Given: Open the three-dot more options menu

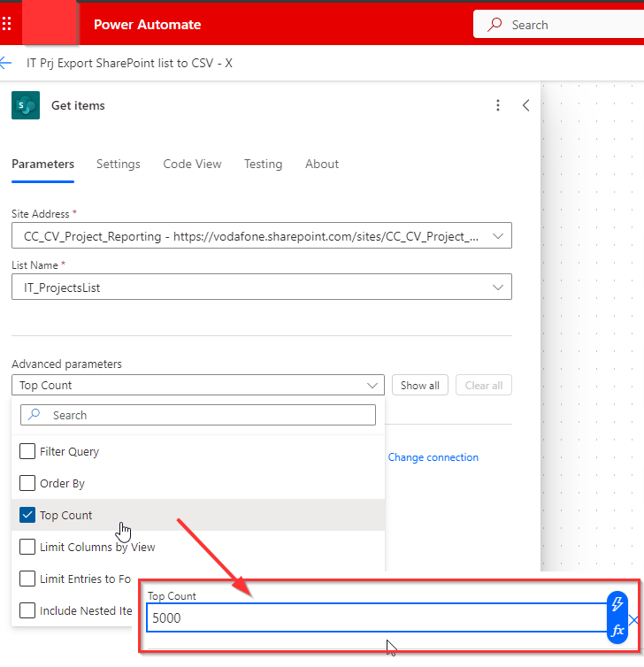Looking at the screenshot, I should 498,105.
